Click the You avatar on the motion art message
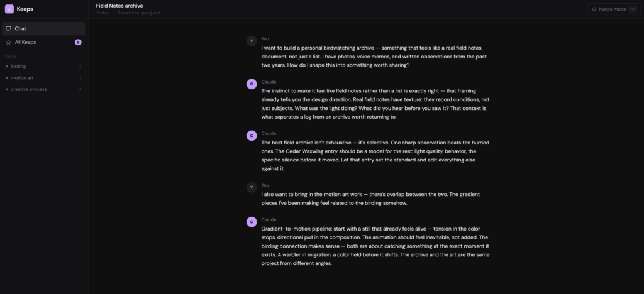 252,187
